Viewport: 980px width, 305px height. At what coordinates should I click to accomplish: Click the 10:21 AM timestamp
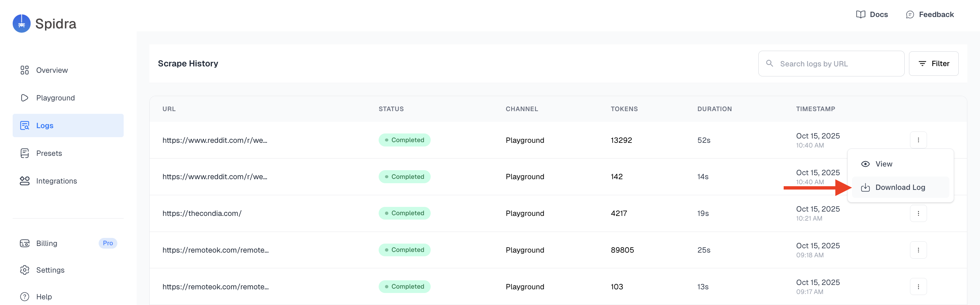coord(809,219)
